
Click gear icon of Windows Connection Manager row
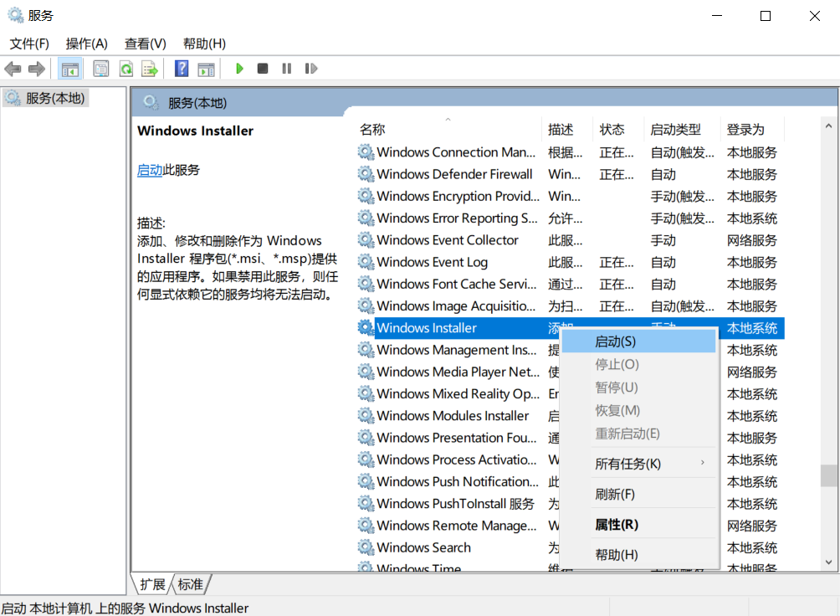click(x=366, y=152)
